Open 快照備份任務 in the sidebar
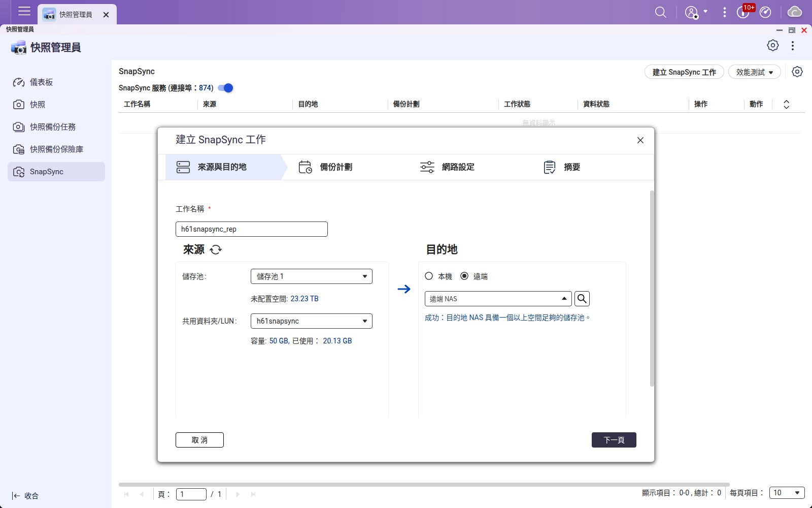 pos(56,127)
